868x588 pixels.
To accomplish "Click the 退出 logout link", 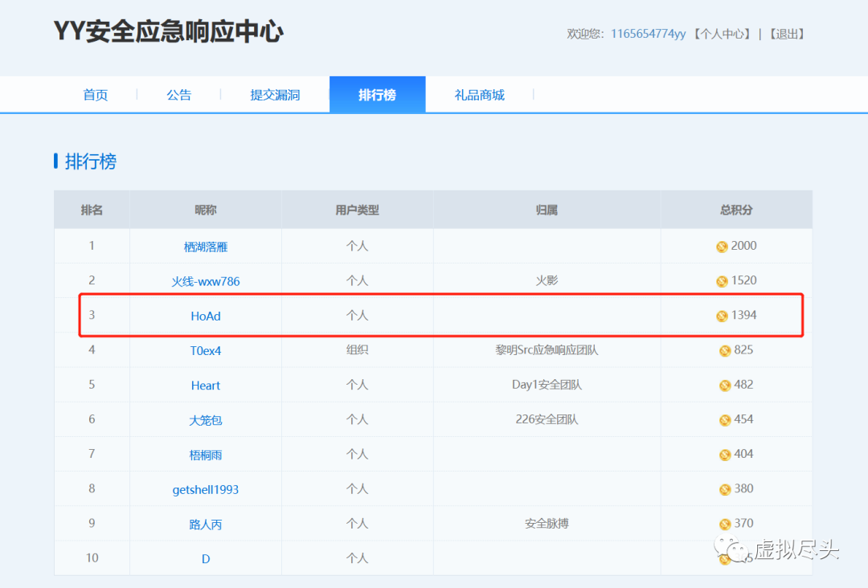I will pyautogui.click(x=786, y=34).
